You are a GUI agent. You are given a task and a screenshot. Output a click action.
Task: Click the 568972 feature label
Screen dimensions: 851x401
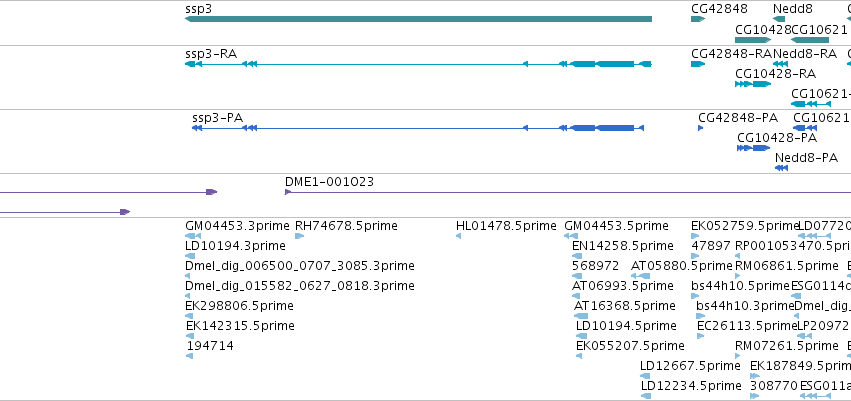pos(595,266)
